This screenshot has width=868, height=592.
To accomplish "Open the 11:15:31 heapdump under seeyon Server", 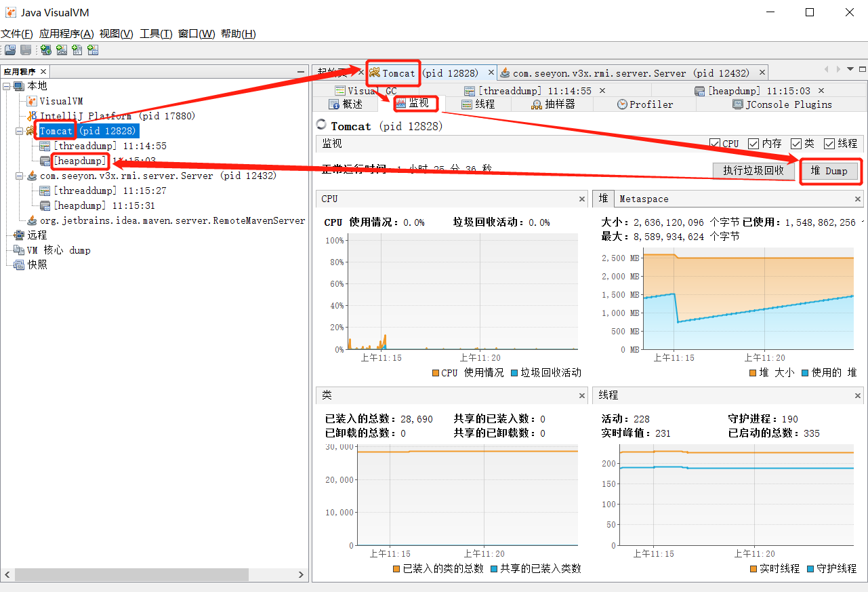I will [x=103, y=205].
